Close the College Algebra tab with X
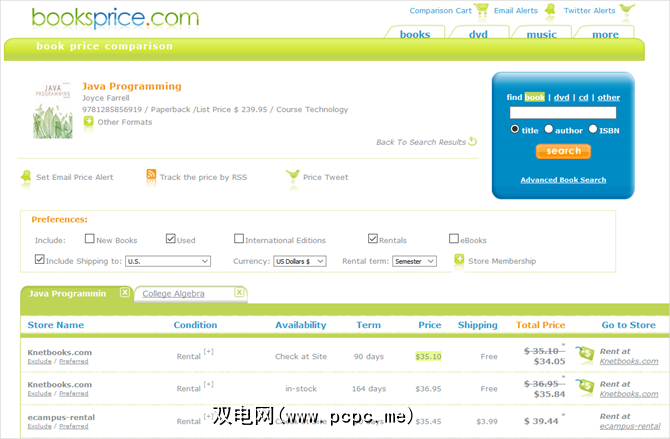 (239, 292)
